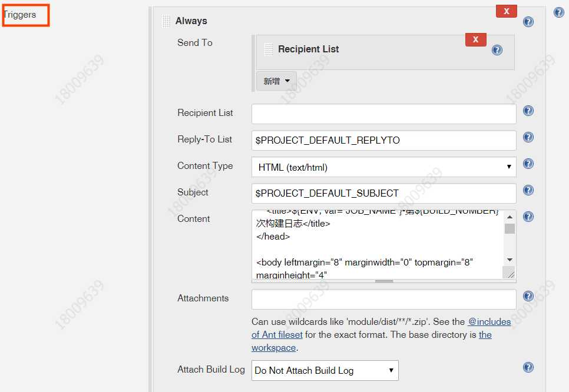Open help for Attach Build Log

point(528,367)
